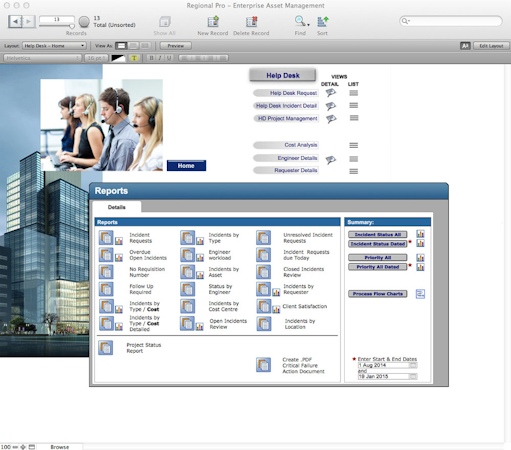The height and width of the screenshot is (450, 511).
Task: Select the Details tab in Reports
Action: point(117,207)
